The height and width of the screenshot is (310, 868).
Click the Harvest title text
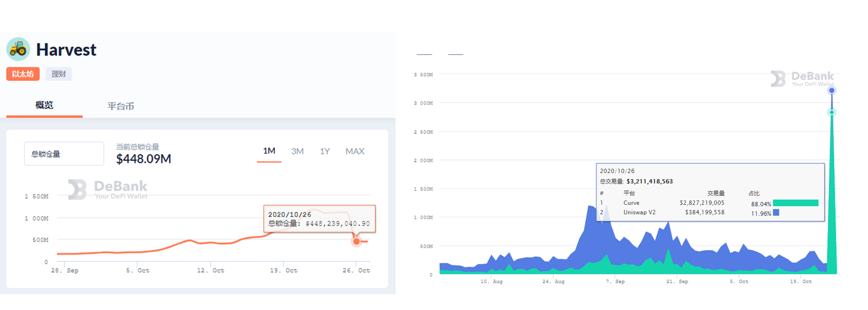(66, 49)
